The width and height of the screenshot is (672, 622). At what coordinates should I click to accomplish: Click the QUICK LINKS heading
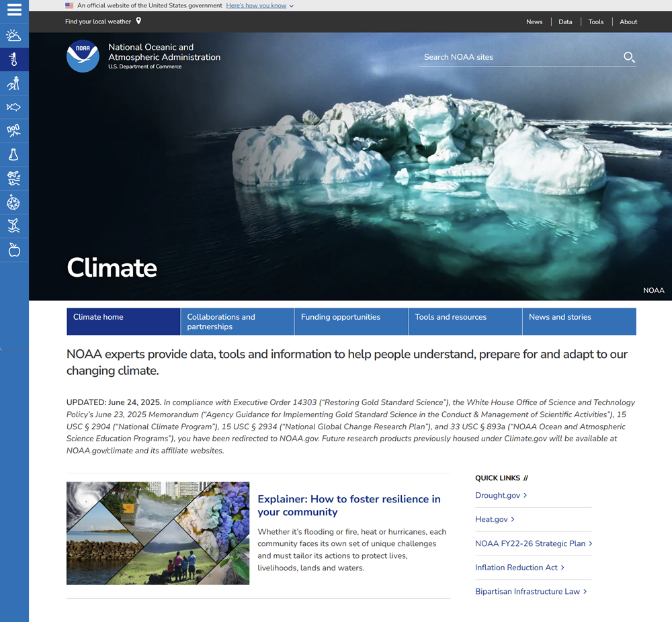pyautogui.click(x=497, y=478)
